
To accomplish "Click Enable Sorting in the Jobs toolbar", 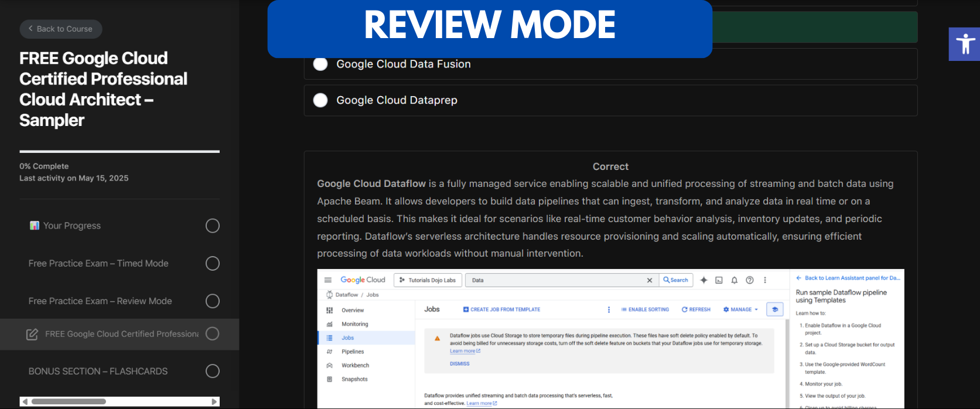I will click(x=645, y=309).
